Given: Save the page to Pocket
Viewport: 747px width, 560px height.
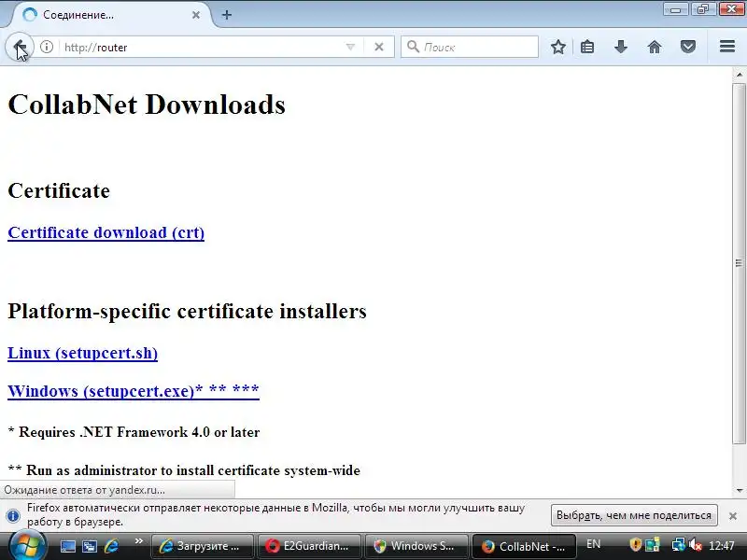Looking at the screenshot, I should [688, 47].
